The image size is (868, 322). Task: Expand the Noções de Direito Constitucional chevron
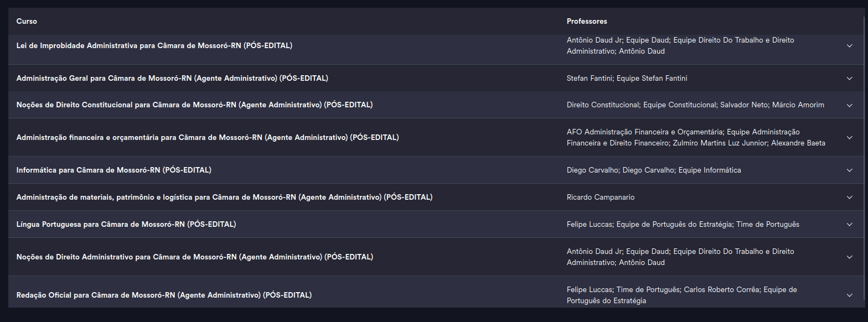coord(849,105)
